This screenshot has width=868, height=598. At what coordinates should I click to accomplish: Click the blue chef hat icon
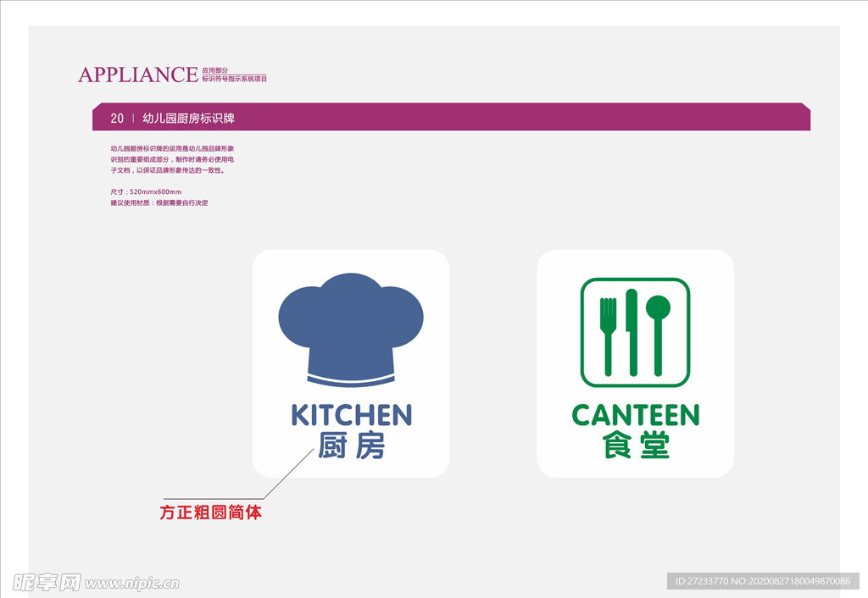click(350, 329)
